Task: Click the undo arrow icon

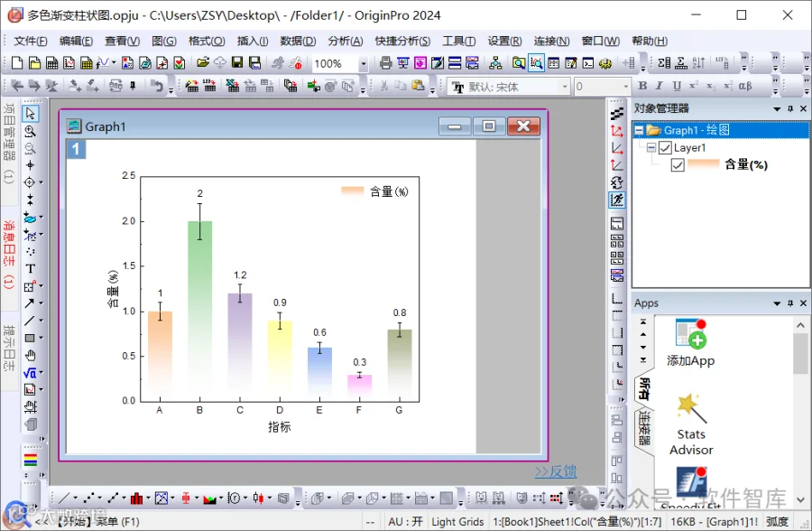Action: 157,86
